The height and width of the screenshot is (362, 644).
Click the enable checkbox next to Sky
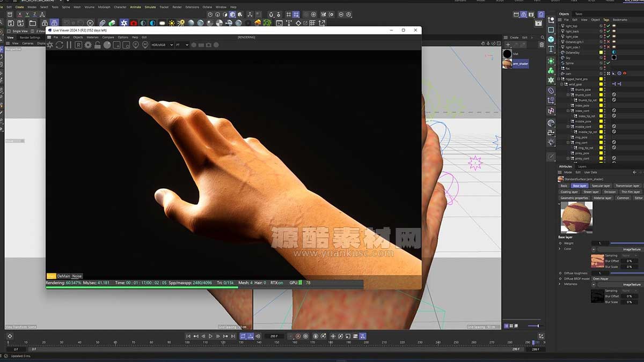(x=601, y=57)
